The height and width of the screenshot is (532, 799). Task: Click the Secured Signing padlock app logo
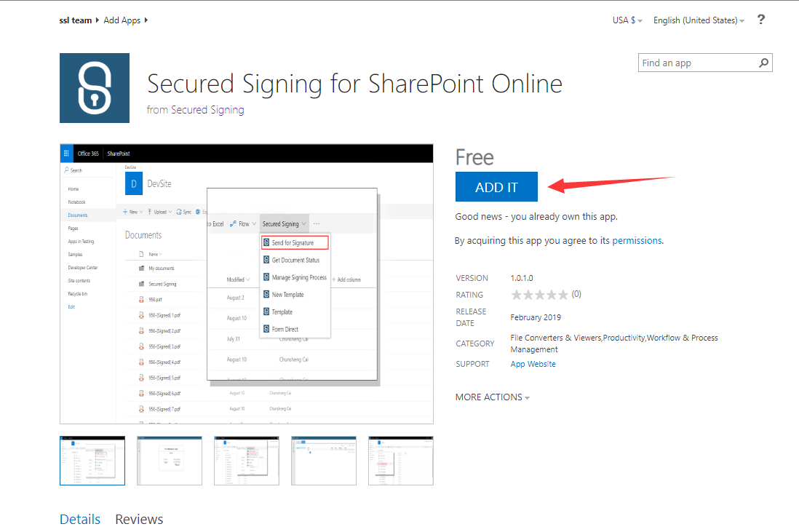pyautogui.click(x=95, y=88)
